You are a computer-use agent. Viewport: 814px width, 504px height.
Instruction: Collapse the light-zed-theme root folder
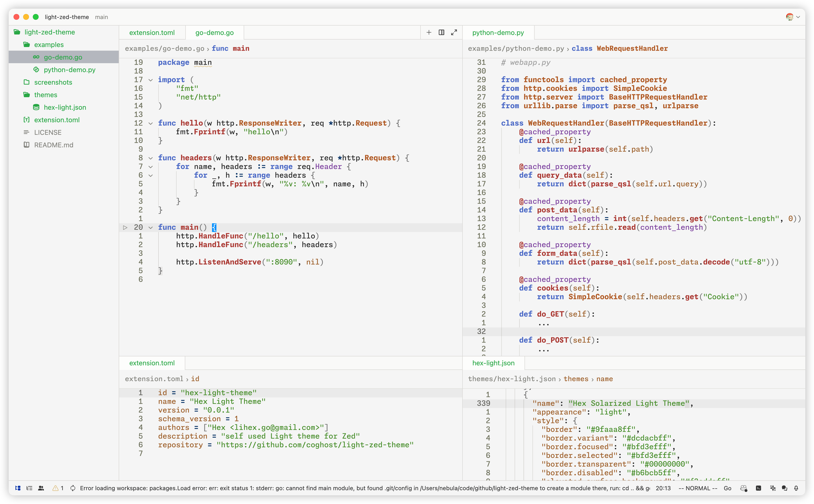click(x=49, y=32)
